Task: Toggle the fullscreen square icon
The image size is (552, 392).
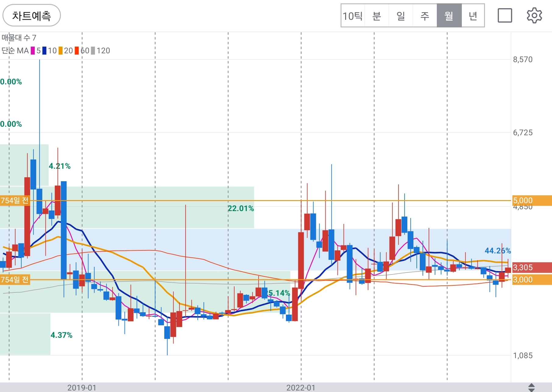Action: point(505,16)
